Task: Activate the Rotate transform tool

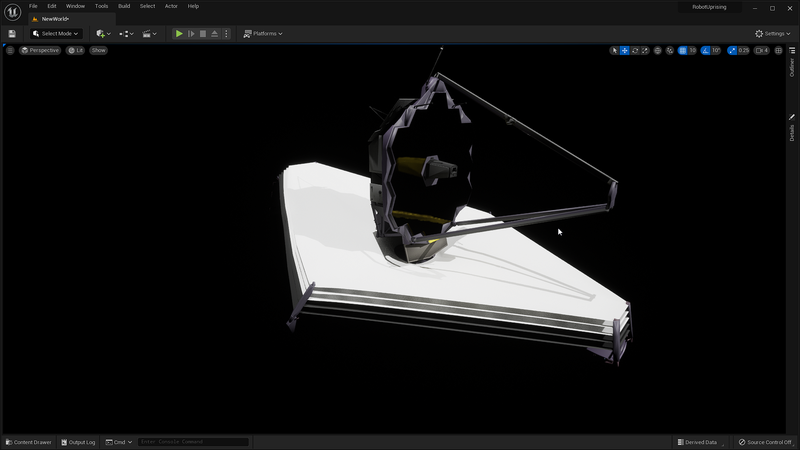Action: click(635, 50)
